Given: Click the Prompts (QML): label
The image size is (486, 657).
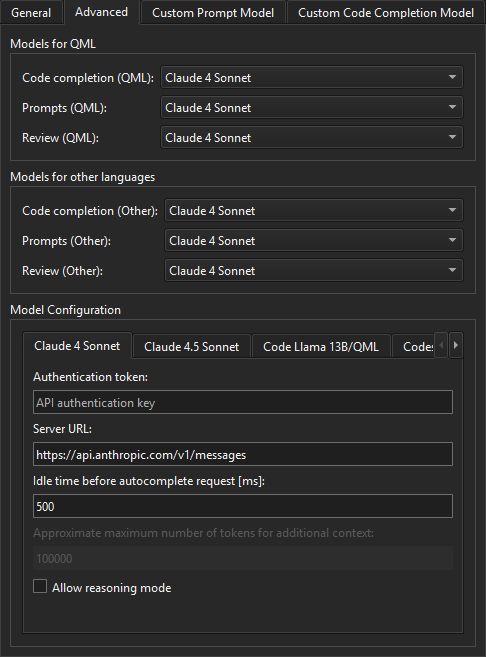Looking at the screenshot, I should (x=65, y=108).
